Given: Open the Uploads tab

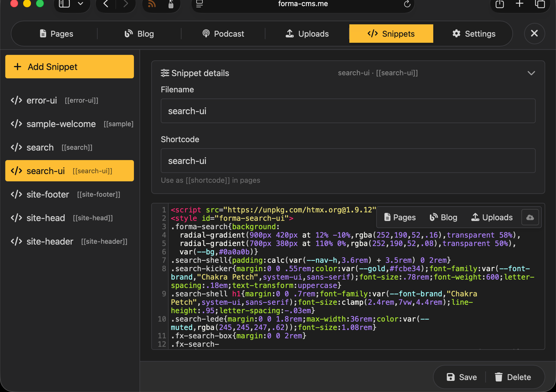Looking at the screenshot, I should pos(307,34).
